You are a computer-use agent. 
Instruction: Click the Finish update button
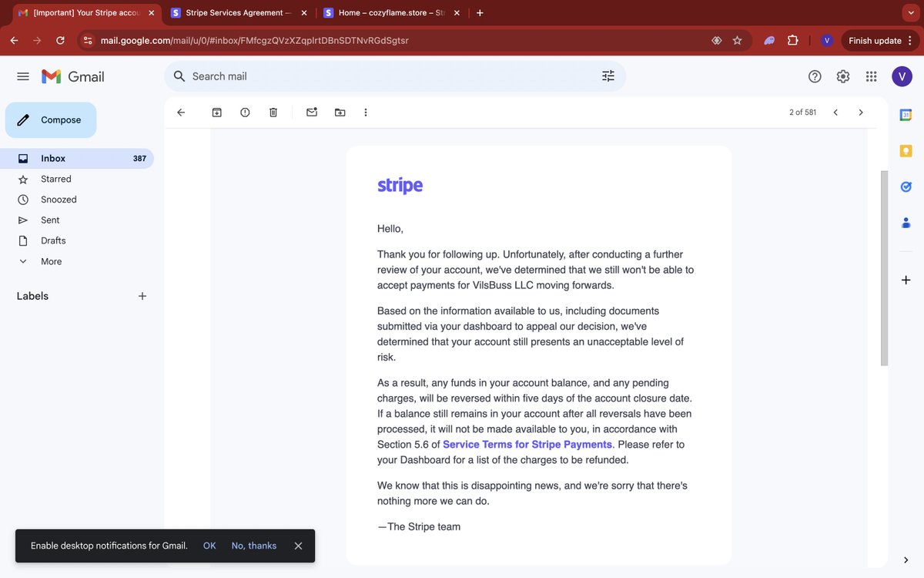(x=875, y=40)
